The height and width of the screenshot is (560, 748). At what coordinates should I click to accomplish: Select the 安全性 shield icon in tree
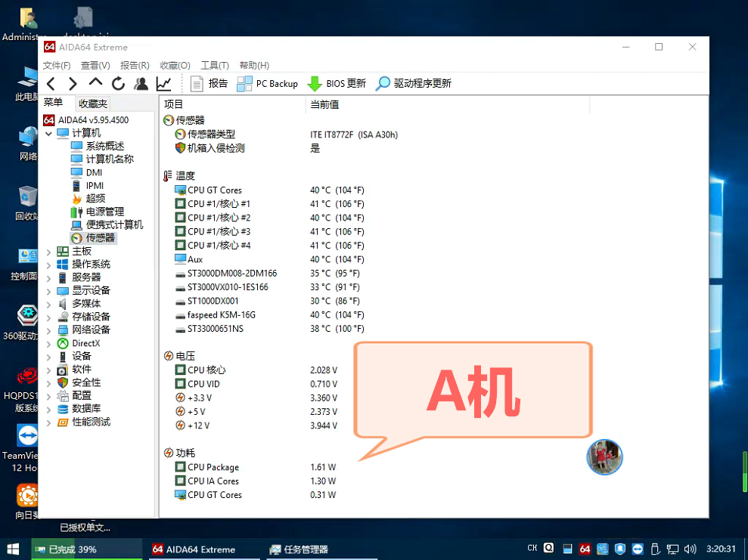pyautogui.click(x=63, y=382)
